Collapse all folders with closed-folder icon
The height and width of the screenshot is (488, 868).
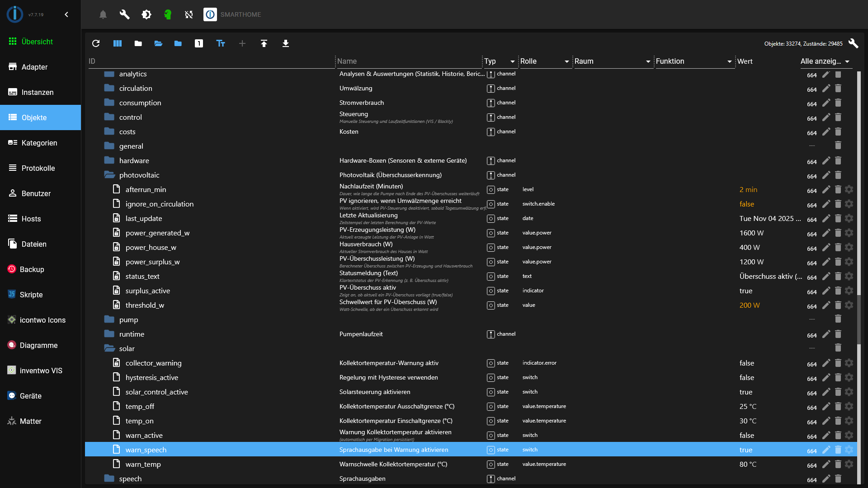tap(138, 43)
